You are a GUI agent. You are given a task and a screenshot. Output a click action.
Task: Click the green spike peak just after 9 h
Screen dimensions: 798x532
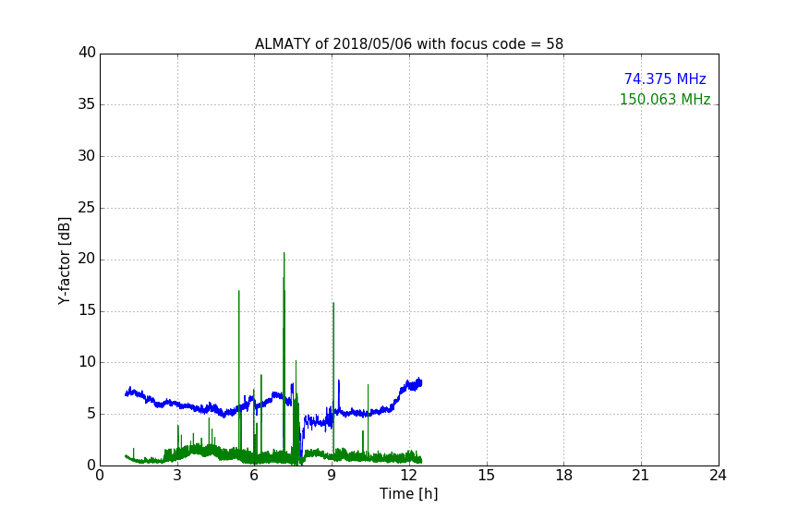point(333,304)
